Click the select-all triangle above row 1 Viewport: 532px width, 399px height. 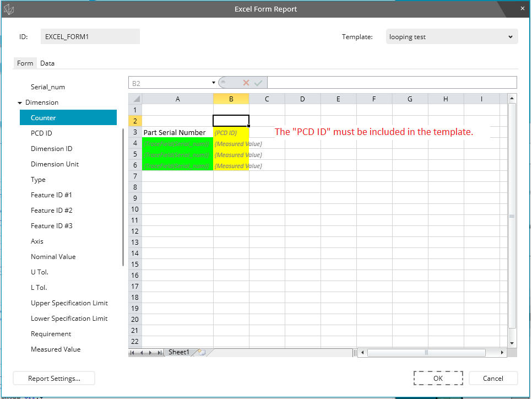point(135,98)
